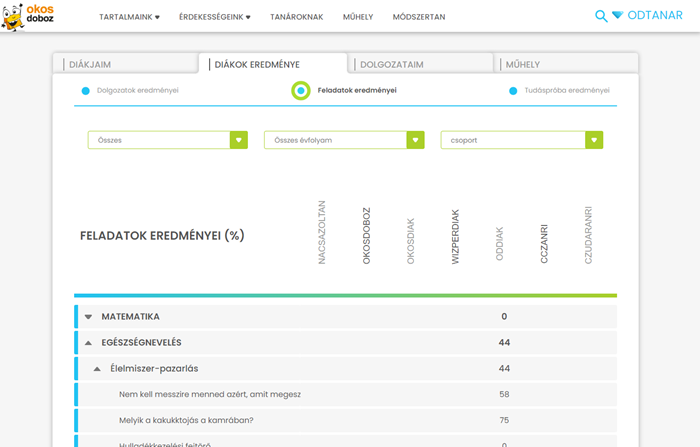The width and height of the screenshot is (700, 447).
Task: Switch to the MŰHELY tab in panel
Action: pos(566,64)
